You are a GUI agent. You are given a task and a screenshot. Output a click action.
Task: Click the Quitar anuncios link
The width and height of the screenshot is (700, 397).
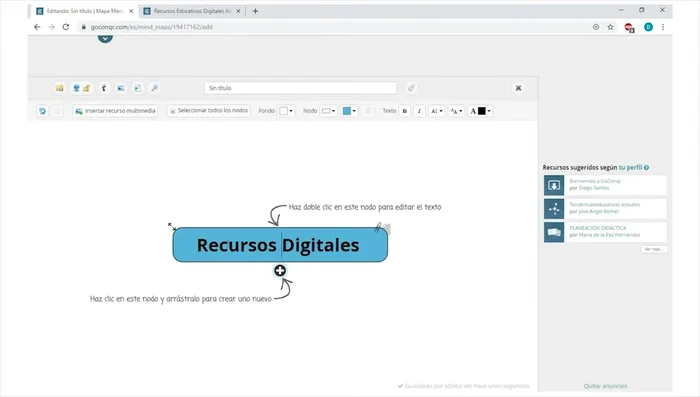click(605, 386)
